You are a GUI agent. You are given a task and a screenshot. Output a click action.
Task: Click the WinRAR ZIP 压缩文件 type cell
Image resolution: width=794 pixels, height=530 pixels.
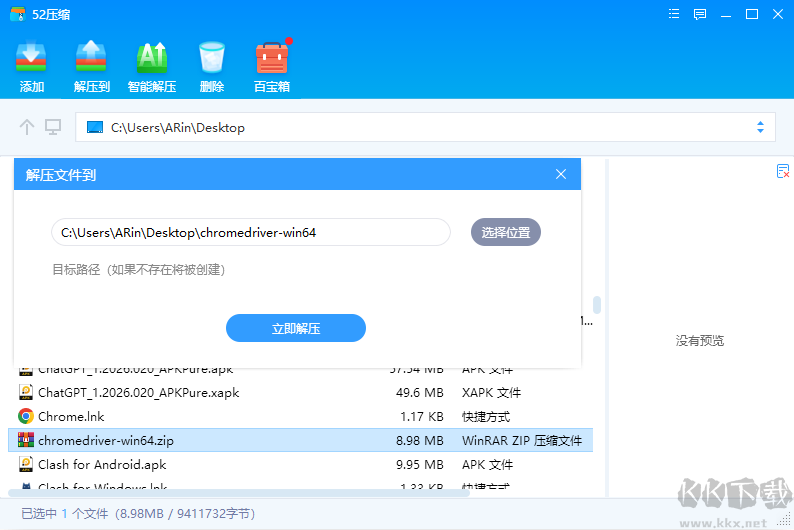(x=522, y=440)
